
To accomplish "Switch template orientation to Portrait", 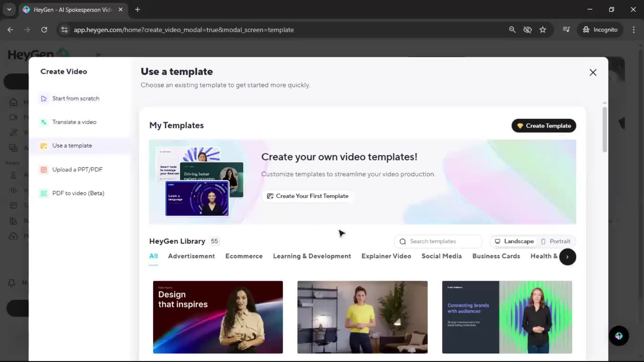I will point(555,241).
